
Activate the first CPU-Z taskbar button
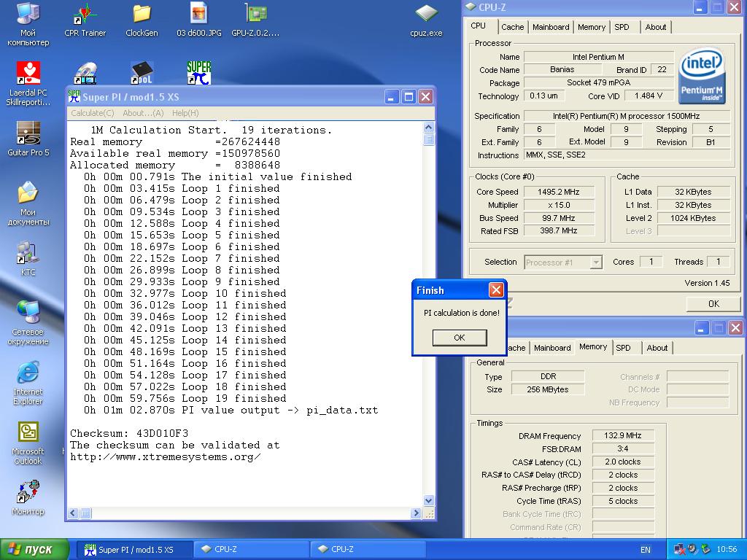coord(252,550)
